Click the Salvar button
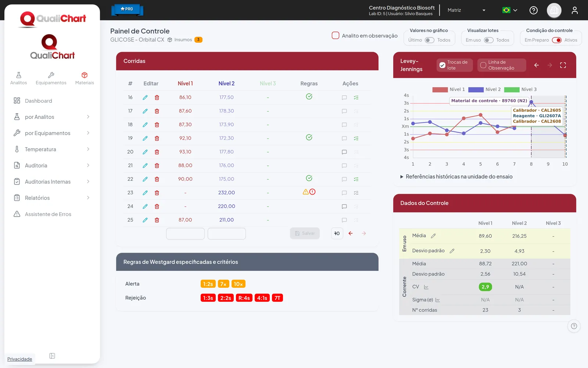The image size is (588, 368). click(x=305, y=233)
